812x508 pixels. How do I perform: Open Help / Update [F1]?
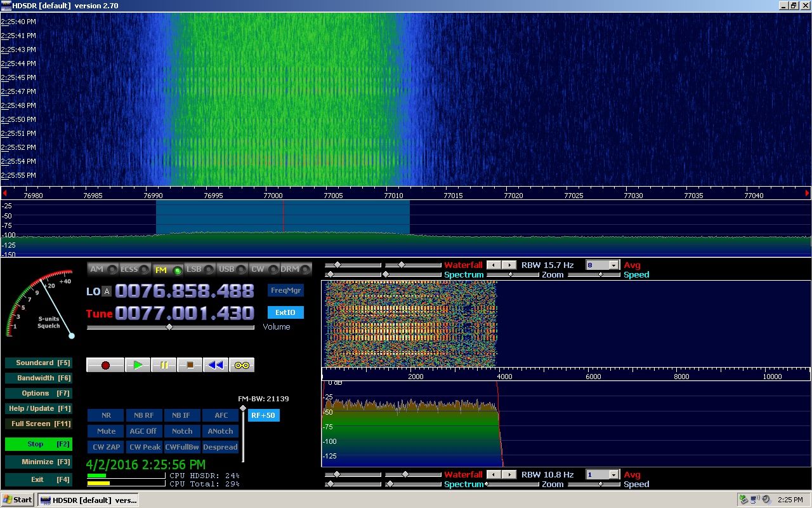[38, 409]
